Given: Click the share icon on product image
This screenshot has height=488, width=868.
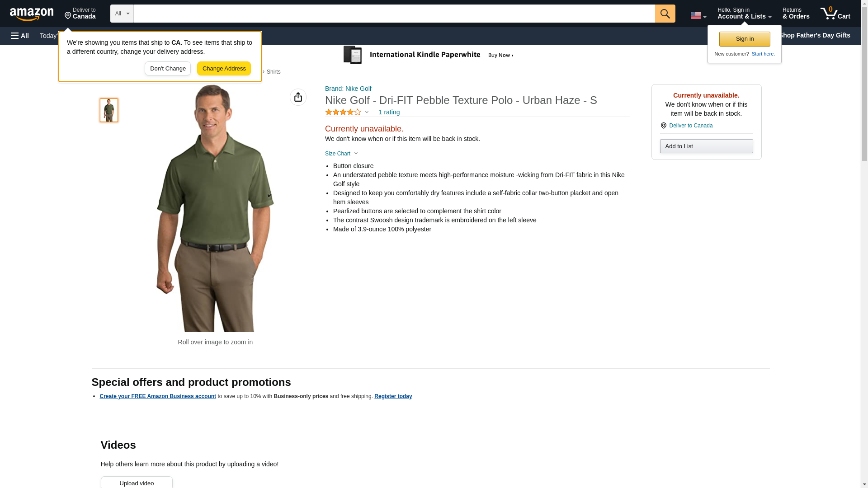Looking at the screenshot, I should (x=298, y=97).
